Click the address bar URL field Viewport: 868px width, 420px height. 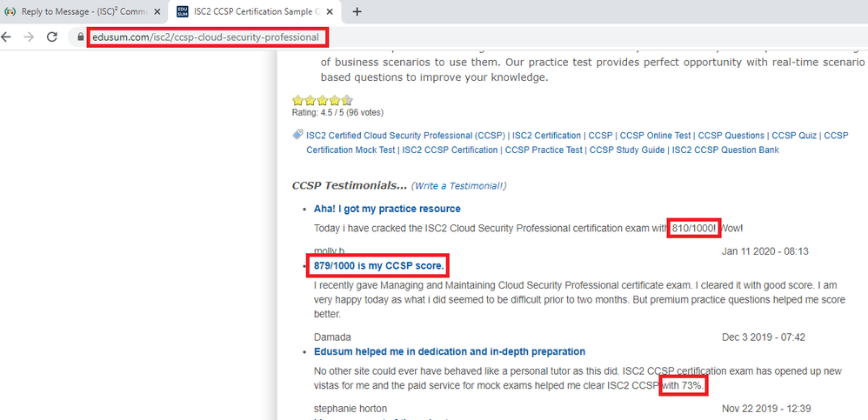[209, 37]
